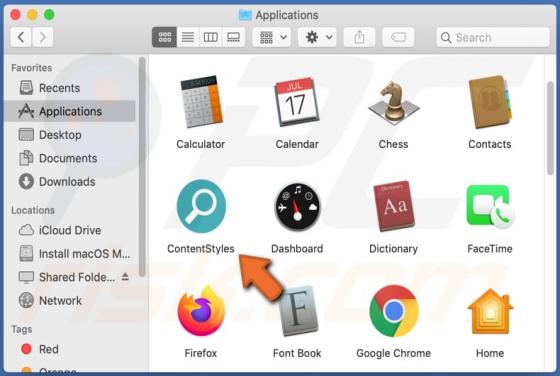Click the FaceTime name label
Screen dimensions: 560x376
pyautogui.click(x=490, y=249)
